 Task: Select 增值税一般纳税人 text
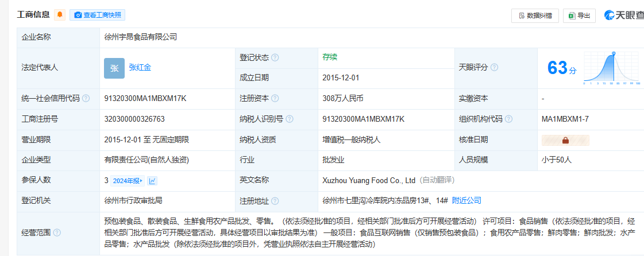click(x=352, y=139)
